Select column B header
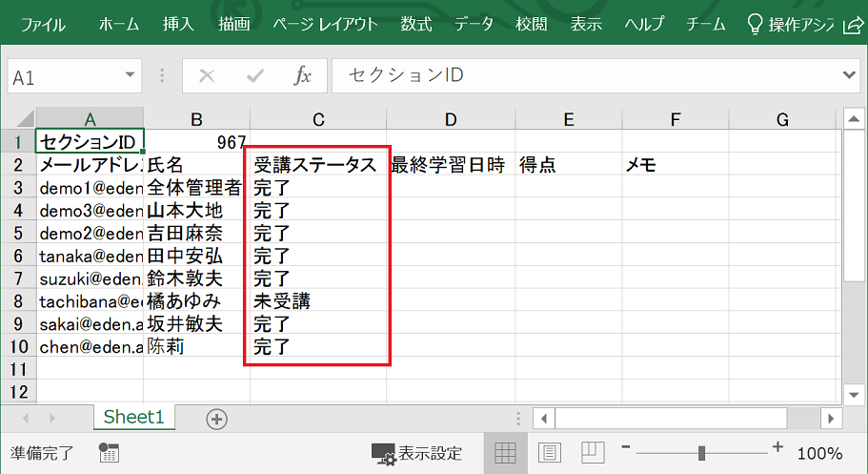Viewport: 868px width, 474px height. click(x=196, y=118)
